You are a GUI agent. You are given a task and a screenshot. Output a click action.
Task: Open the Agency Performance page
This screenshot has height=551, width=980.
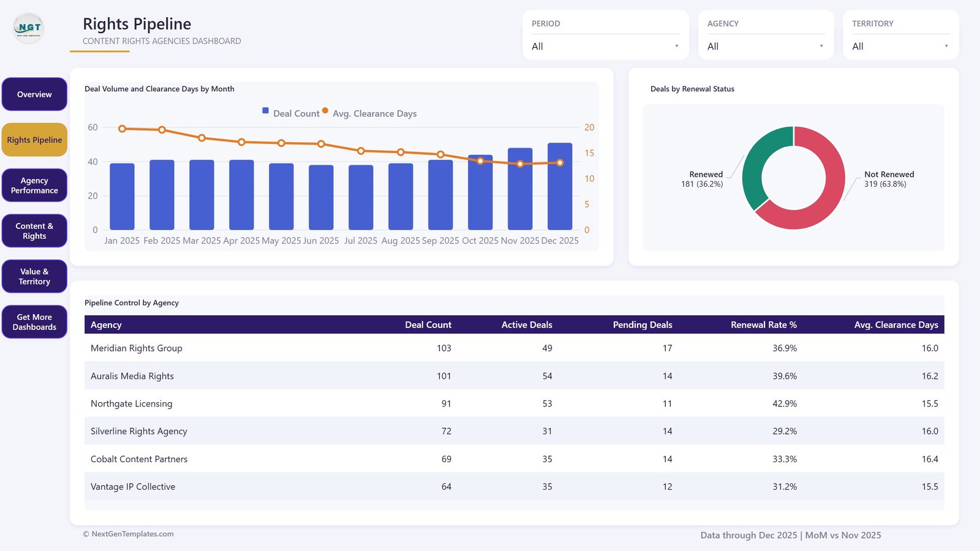click(x=34, y=186)
